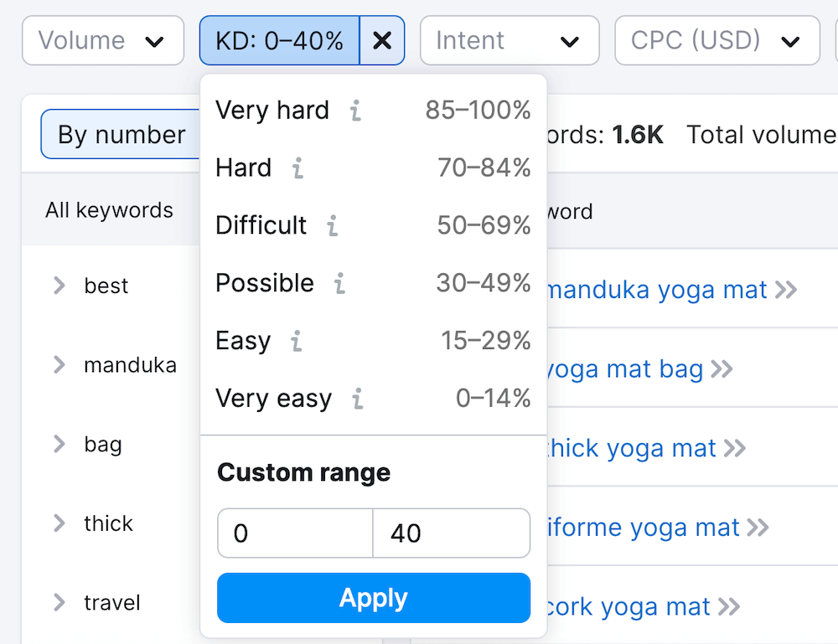Choose the Easy 15–29% range
Screen dimensions: 838x644
click(373, 342)
